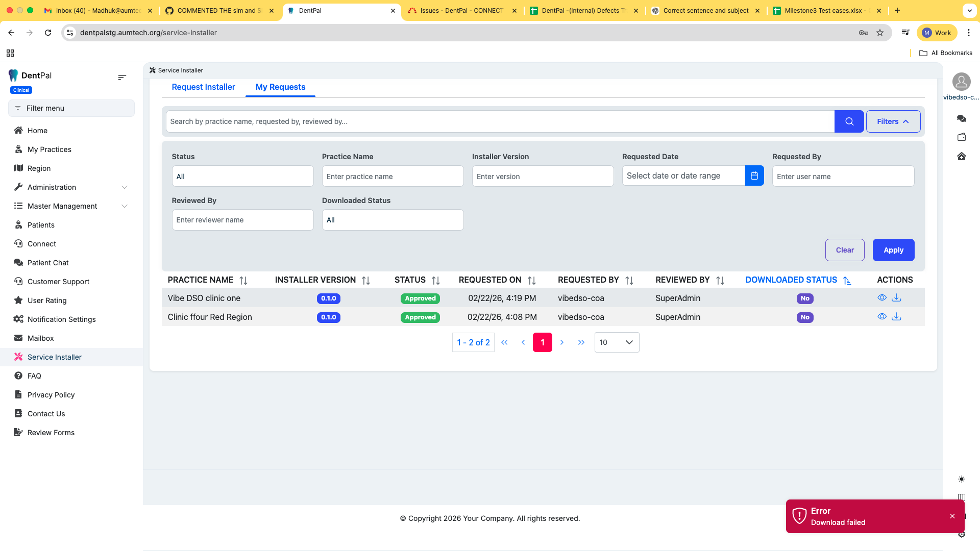Open the page size dropdown showing 10
980x551 pixels.
616,342
